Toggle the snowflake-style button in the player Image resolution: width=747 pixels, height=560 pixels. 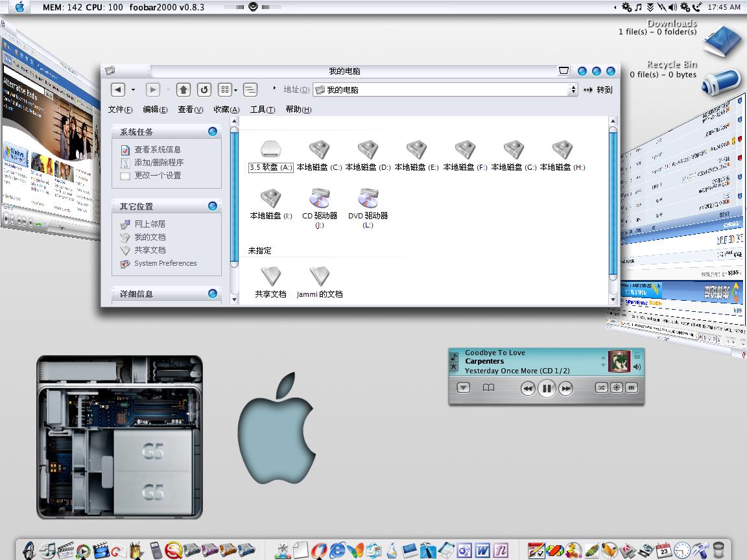pyautogui.click(x=617, y=388)
